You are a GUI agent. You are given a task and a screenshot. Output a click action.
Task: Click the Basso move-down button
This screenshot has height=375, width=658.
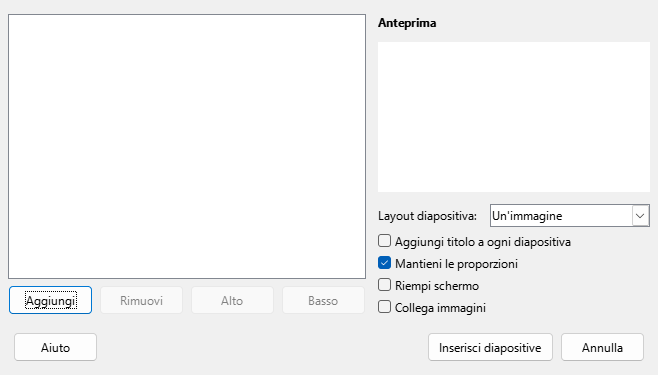(x=323, y=300)
